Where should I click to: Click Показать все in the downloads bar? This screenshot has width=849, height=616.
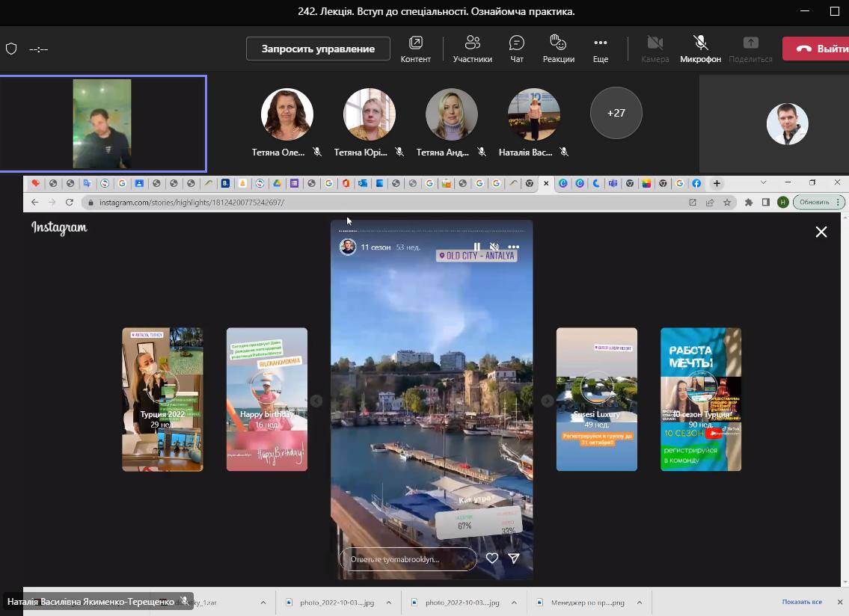coord(802,602)
